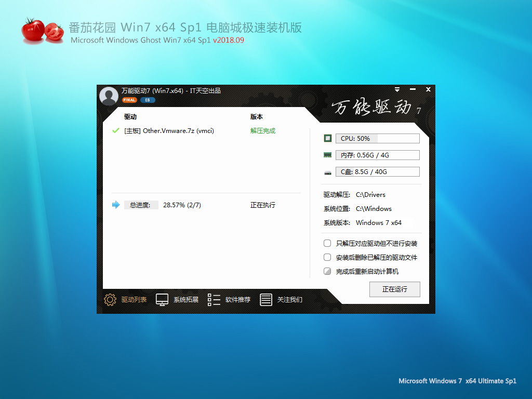Viewport: 532px width, 399px height.
Task: Click the 28.57% (2/7) progress value
Action: point(182,205)
